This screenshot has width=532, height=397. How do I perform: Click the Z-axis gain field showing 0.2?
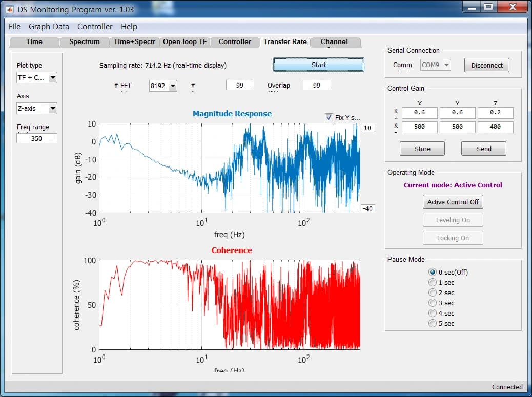click(496, 113)
